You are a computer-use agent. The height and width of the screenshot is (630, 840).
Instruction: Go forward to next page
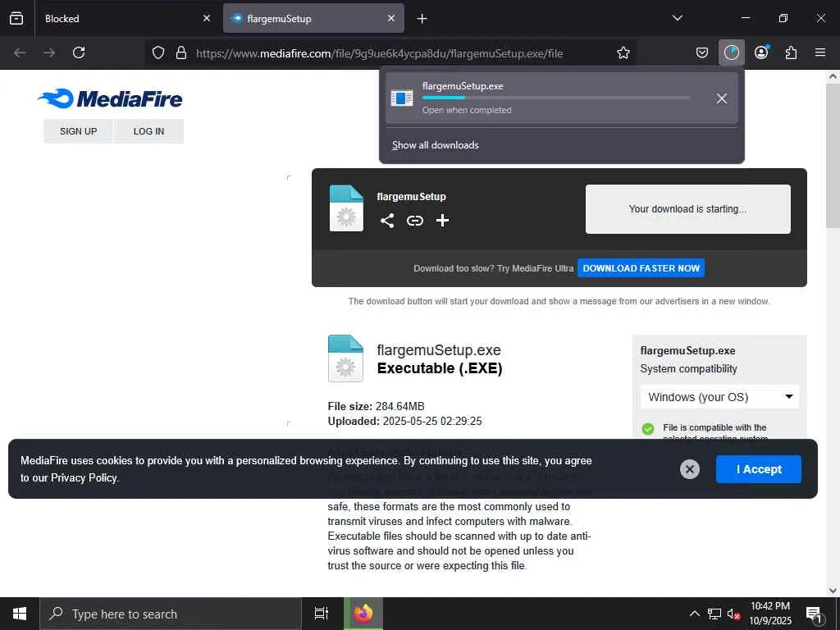click(x=49, y=52)
